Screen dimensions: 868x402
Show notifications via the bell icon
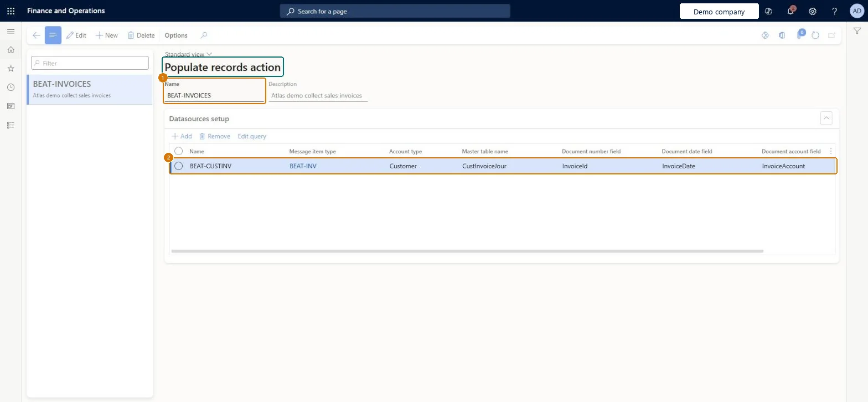point(791,11)
